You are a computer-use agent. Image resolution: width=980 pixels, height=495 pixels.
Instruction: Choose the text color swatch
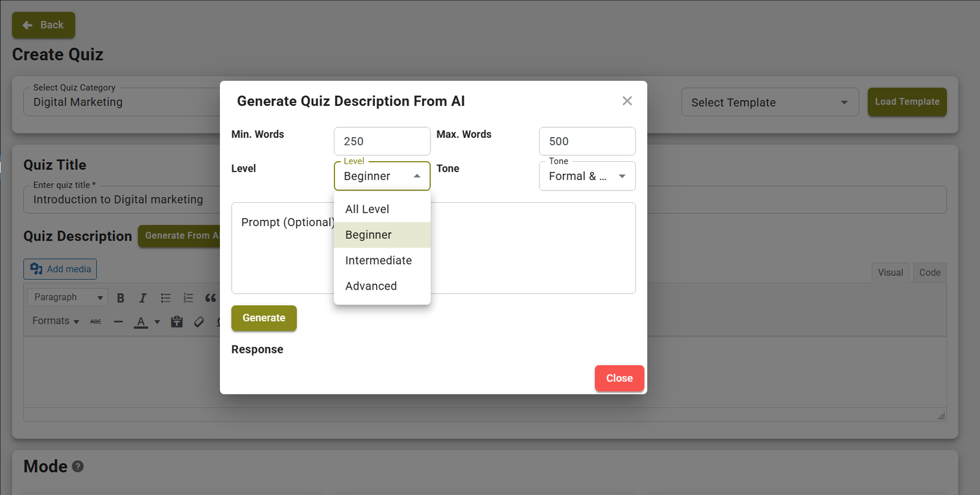point(141,322)
